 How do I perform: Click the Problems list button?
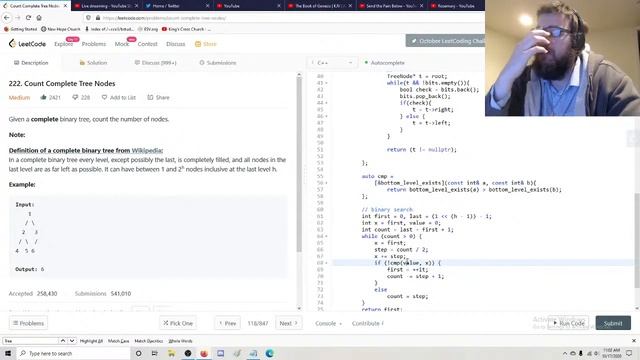28,323
